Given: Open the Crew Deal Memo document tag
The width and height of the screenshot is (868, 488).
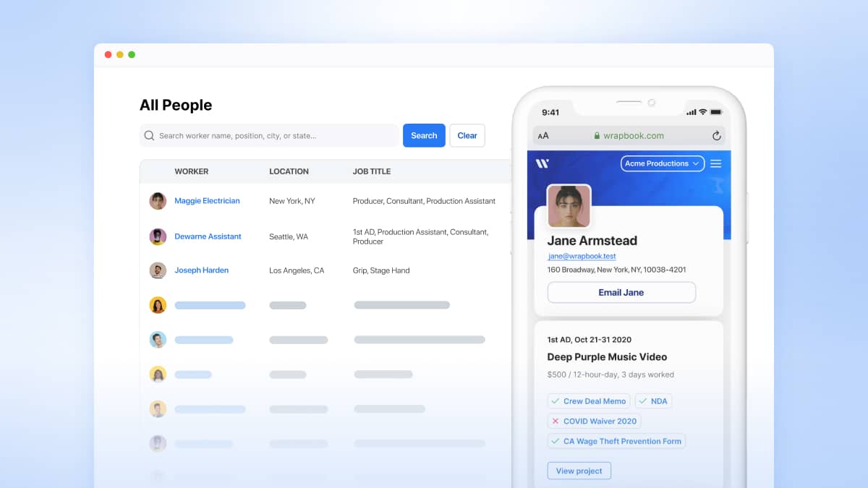Looking at the screenshot, I should (x=589, y=401).
